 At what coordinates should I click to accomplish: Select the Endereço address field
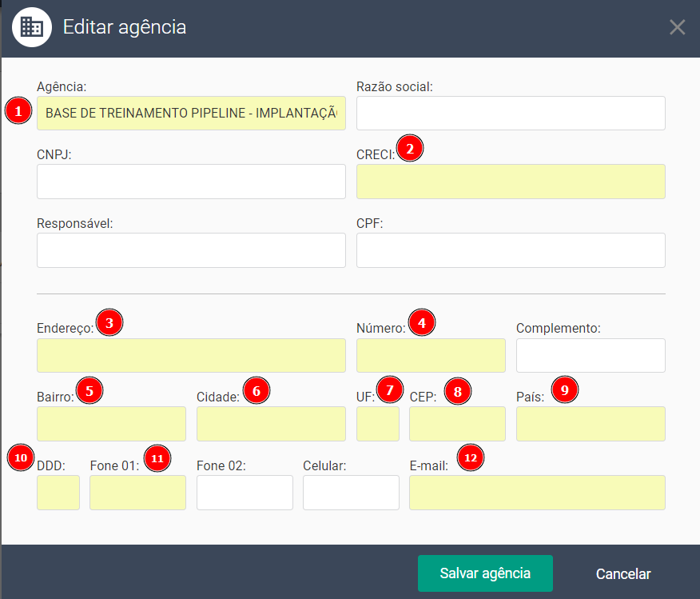[191, 356]
